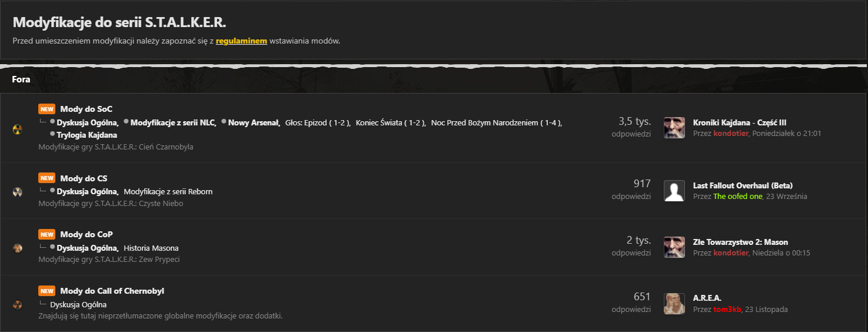Click the radiation icon beside Mody do Call of Chernobyl
Screen dimensions: 868x332
(17, 304)
